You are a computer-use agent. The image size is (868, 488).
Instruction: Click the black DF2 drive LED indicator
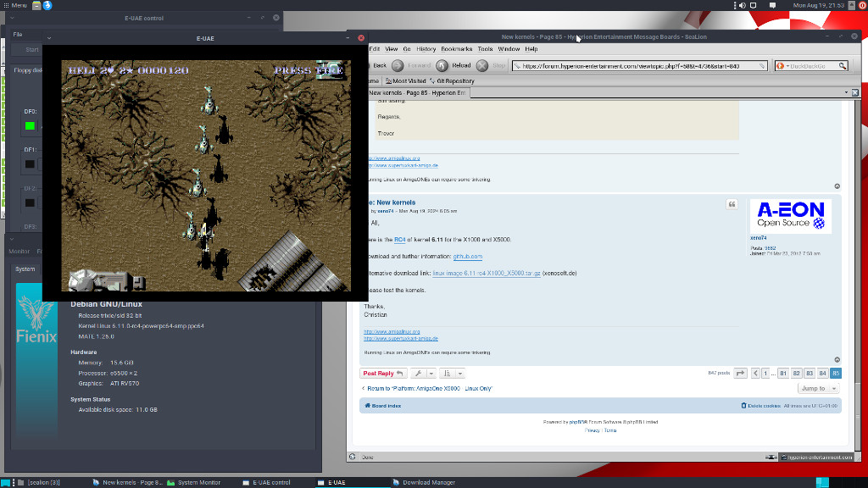click(30, 203)
